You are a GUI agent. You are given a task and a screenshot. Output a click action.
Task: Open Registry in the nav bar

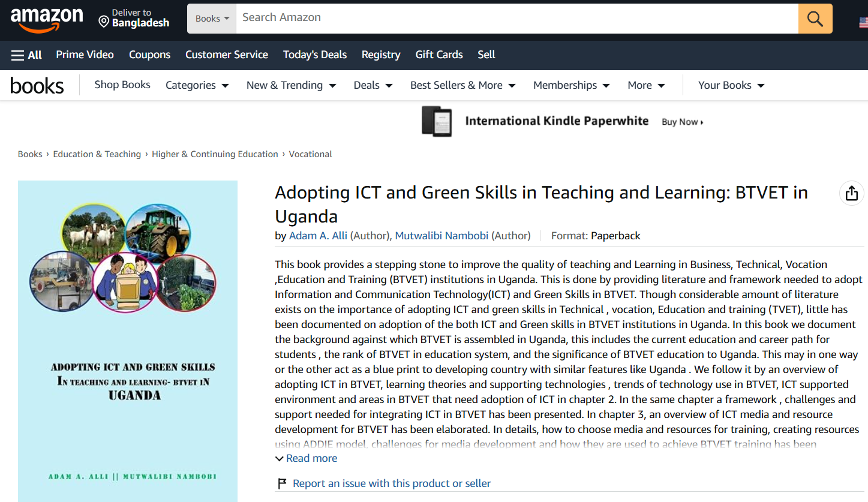(381, 55)
